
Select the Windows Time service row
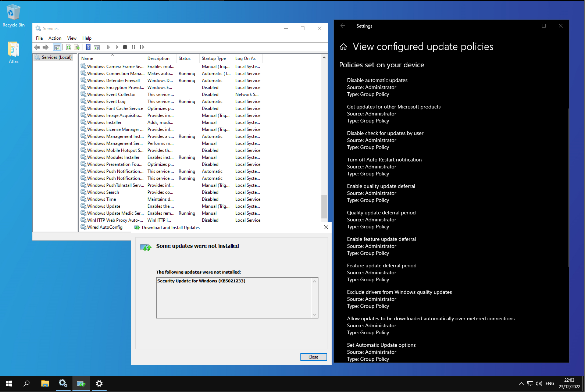click(x=171, y=199)
